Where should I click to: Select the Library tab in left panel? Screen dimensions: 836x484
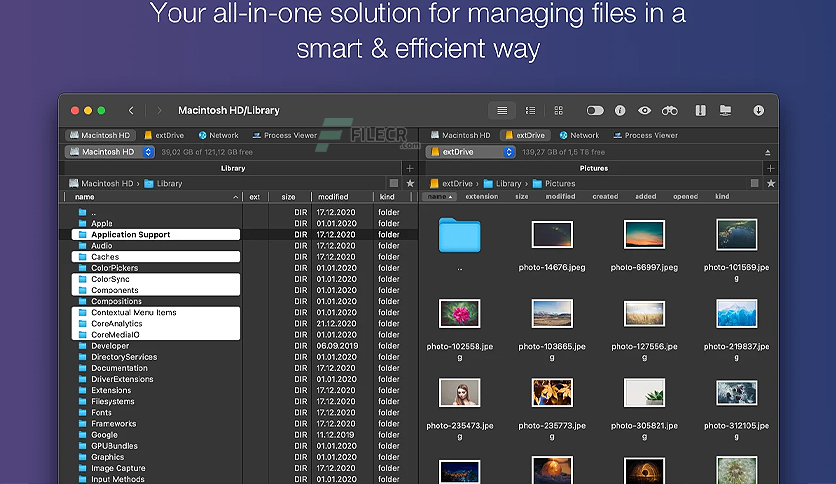pos(233,168)
